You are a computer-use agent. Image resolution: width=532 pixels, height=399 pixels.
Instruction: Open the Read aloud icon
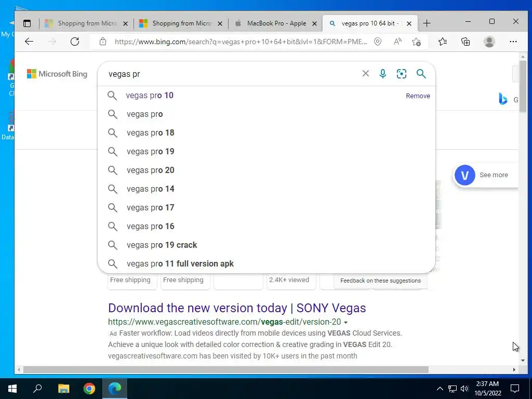coord(397,42)
